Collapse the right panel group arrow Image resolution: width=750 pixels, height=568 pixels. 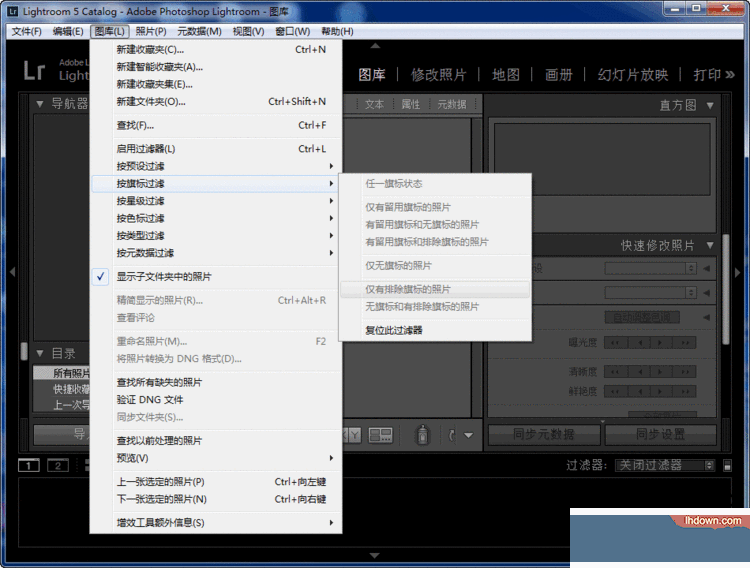pyautogui.click(x=738, y=273)
